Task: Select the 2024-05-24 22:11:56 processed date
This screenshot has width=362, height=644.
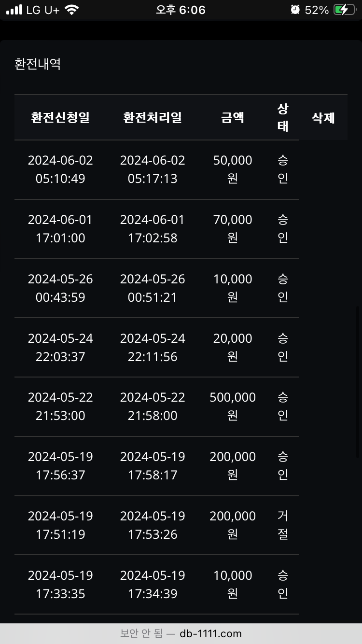Action: tap(153, 348)
